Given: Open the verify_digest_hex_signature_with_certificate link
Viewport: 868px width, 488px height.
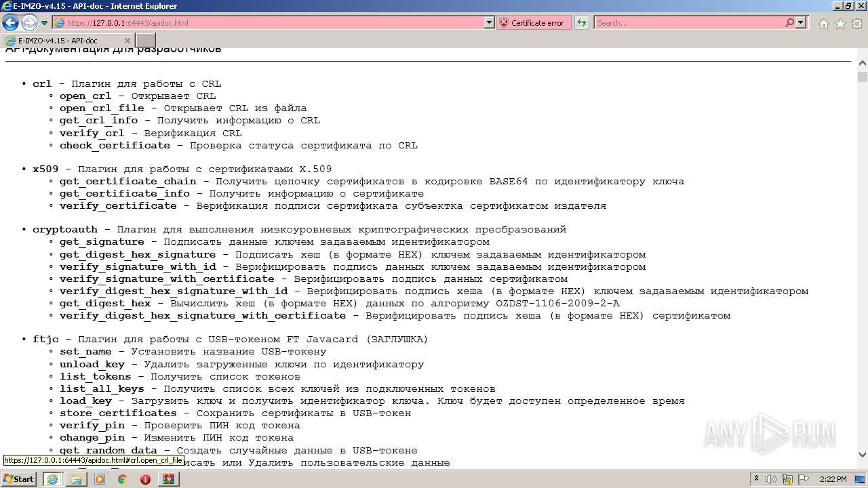Looking at the screenshot, I should point(203,316).
